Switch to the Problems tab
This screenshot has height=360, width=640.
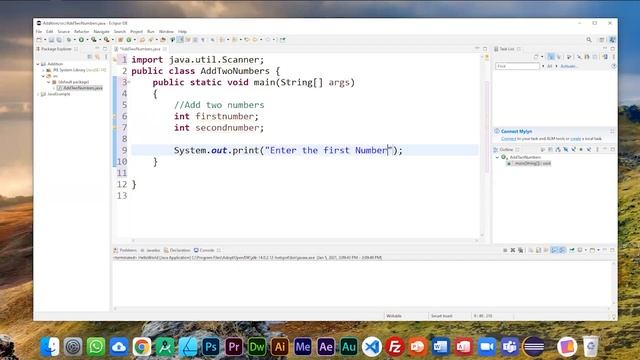125,250
